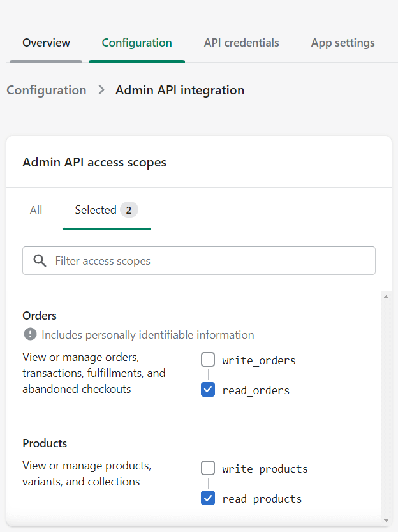398x532 pixels.
Task: Uncheck the read_products scope checkbox
Action: pos(208,498)
